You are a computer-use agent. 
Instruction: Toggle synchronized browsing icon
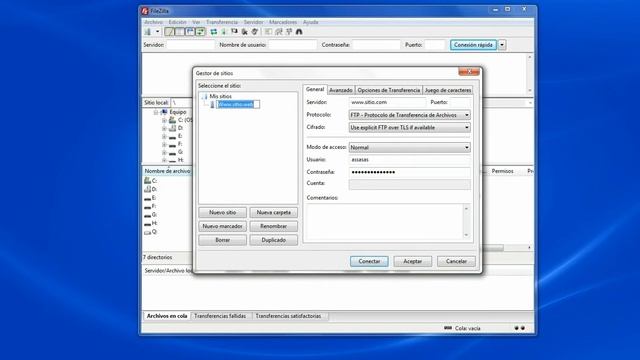[x=289, y=32]
